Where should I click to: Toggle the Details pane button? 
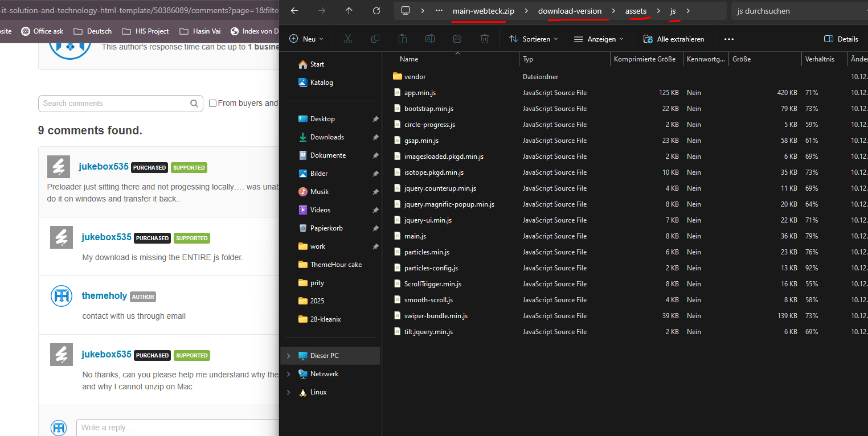tap(841, 39)
